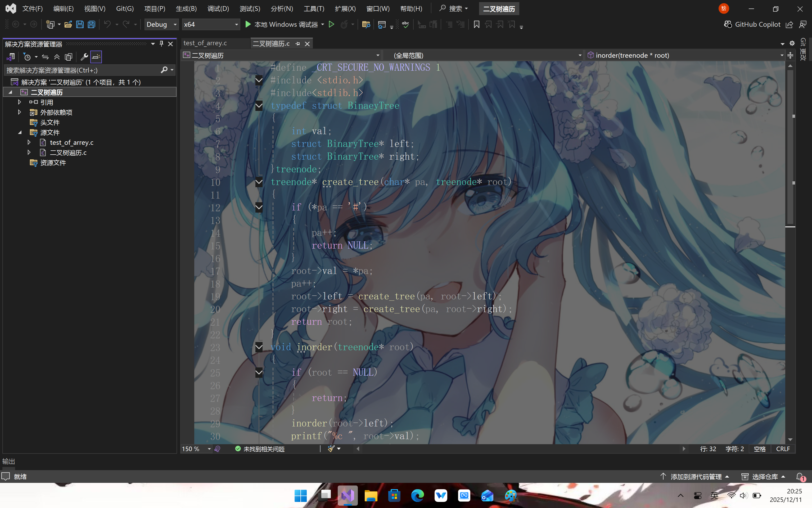Switch to test_of_arrey.c tab
This screenshot has width=812, height=508.
tap(205, 43)
